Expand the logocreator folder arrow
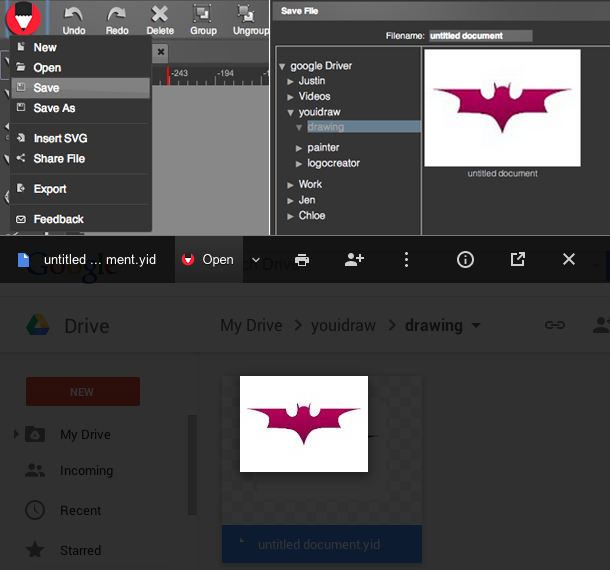Image resolution: width=610 pixels, height=570 pixels. coord(299,164)
